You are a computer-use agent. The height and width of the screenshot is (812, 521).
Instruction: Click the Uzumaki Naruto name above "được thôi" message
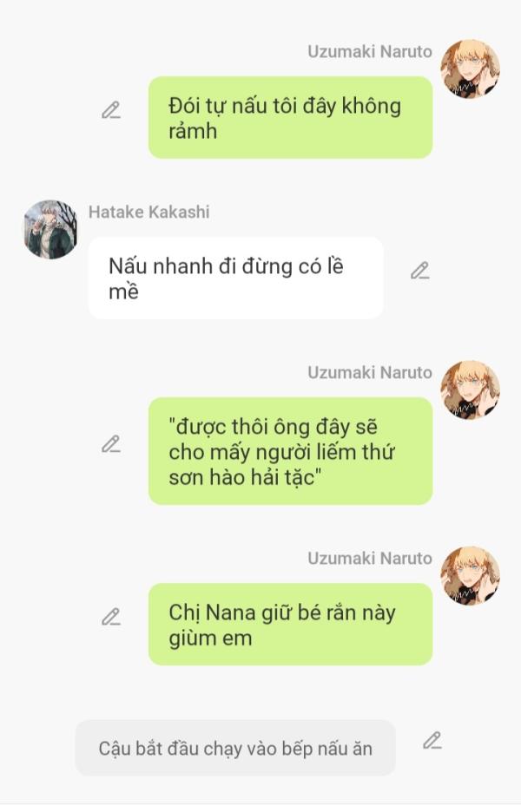click(370, 372)
